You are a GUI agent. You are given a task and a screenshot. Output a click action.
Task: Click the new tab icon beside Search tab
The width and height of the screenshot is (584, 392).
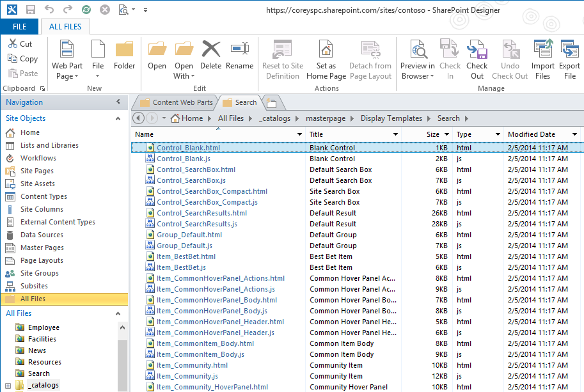[271, 102]
